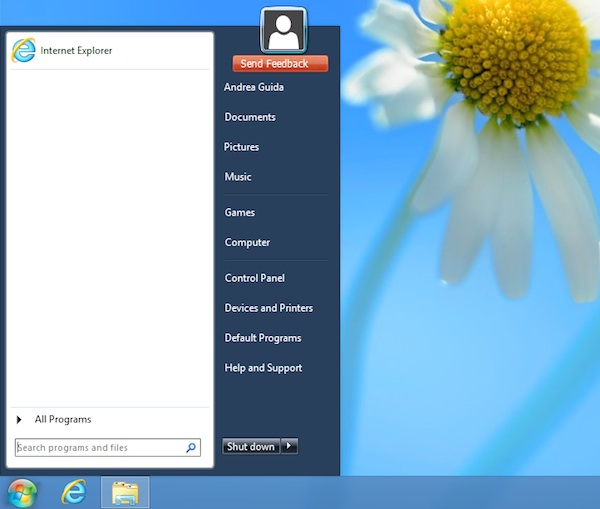Screen dimensions: 600x509
Task: Launch Internet Explorer from the taskbar
Action: (74, 492)
